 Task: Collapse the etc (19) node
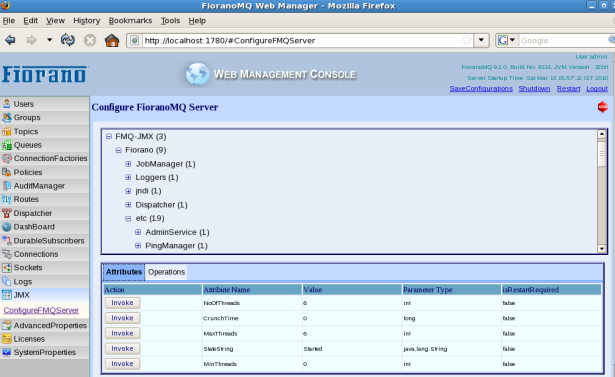(x=128, y=219)
